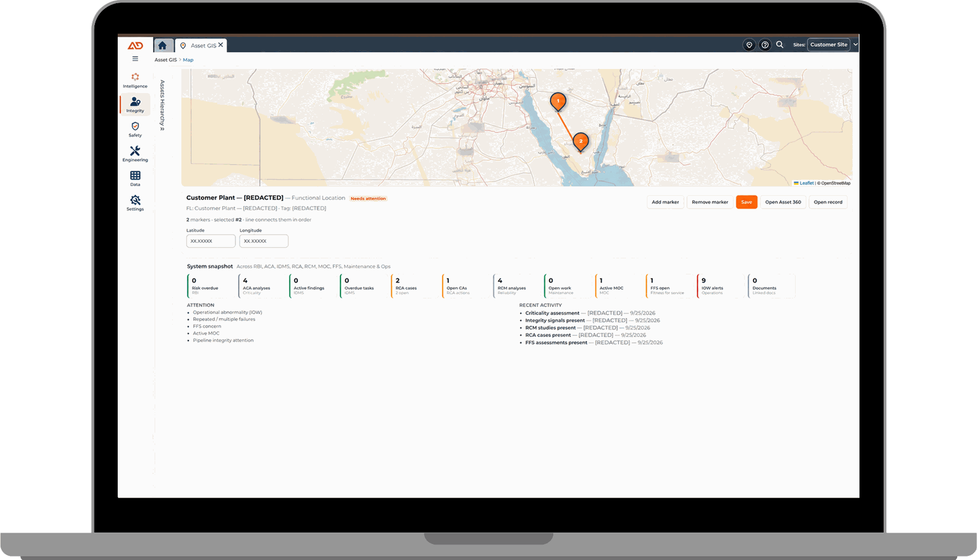
Task: Go to the Home tab
Action: [163, 45]
